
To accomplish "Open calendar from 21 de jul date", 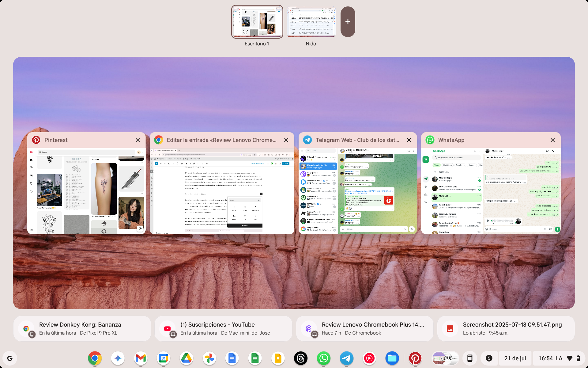I will (x=515, y=358).
